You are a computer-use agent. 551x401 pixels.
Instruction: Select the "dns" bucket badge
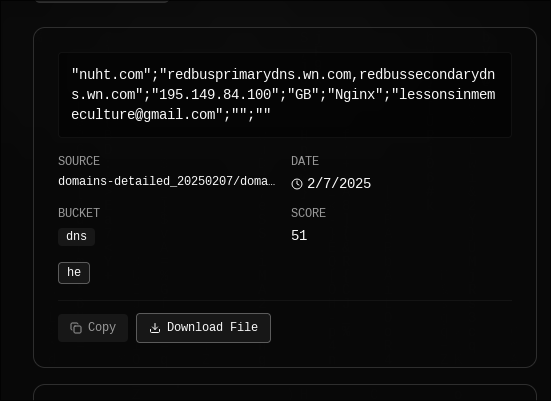(x=76, y=237)
